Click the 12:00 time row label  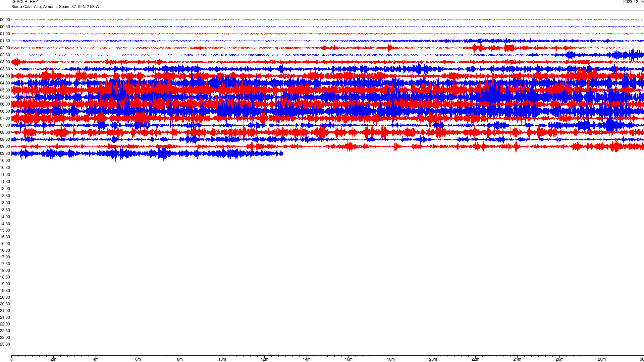(5, 189)
